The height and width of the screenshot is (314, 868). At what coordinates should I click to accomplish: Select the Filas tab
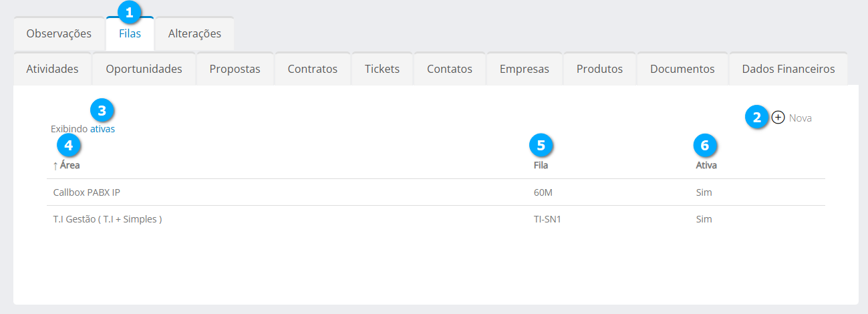(x=130, y=33)
